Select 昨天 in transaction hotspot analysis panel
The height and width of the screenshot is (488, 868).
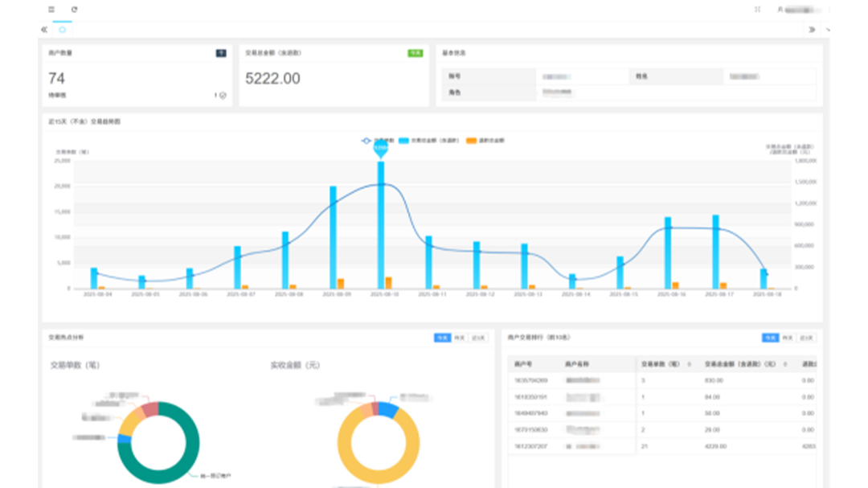(460, 338)
